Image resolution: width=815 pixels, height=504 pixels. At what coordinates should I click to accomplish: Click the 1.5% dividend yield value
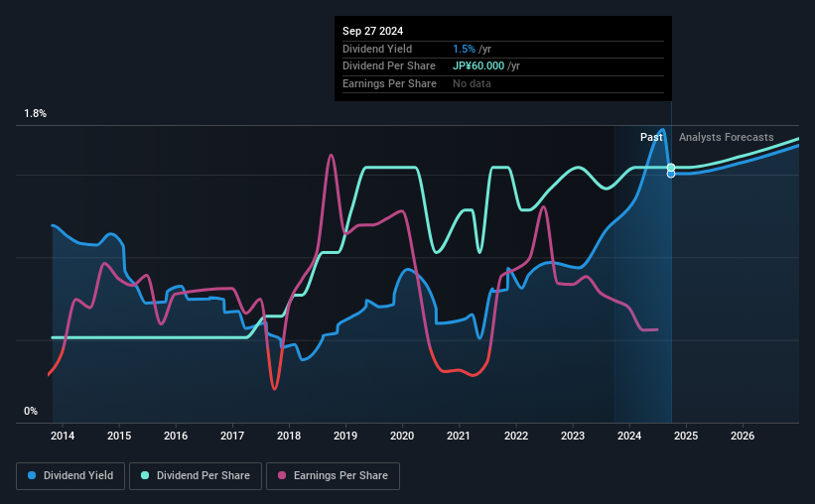pos(464,49)
